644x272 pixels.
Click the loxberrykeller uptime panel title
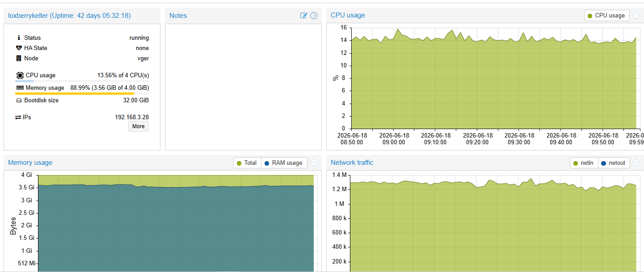pos(70,16)
